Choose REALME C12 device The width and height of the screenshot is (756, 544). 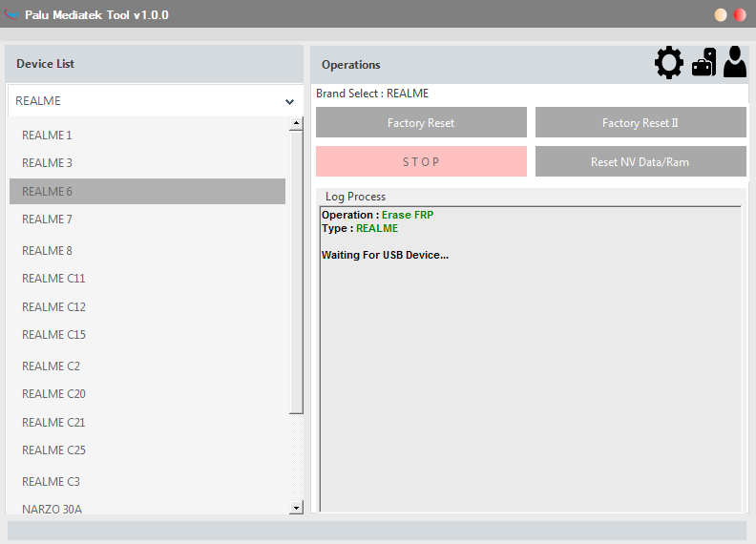coord(148,306)
